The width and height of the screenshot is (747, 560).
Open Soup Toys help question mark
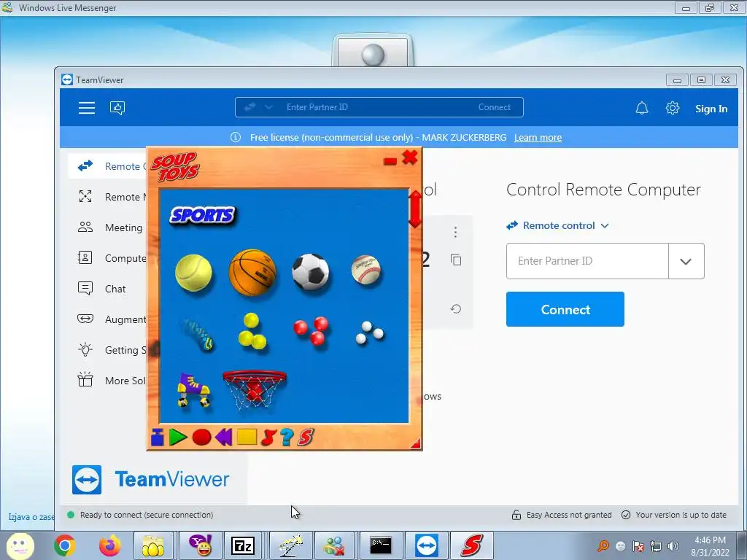[x=287, y=437]
